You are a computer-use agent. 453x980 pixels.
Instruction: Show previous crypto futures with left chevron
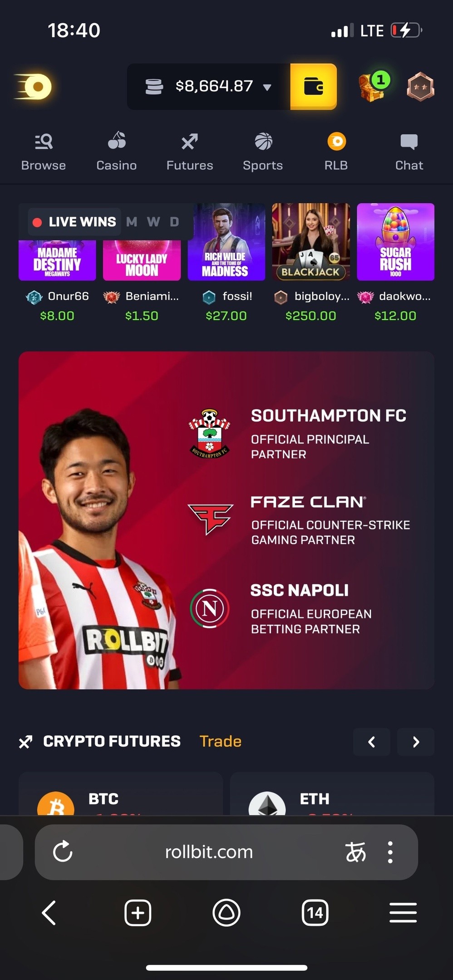[x=372, y=742]
